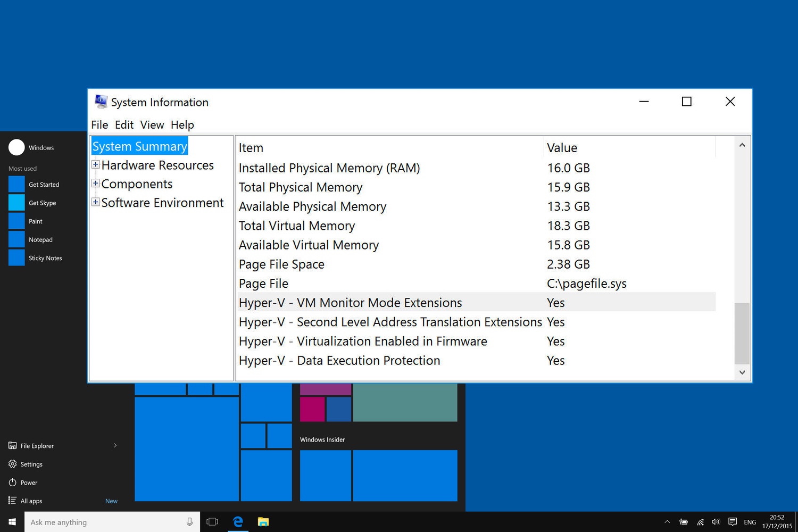Launch Paint from the Most used list
The image size is (798, 532).
[44, 221]
